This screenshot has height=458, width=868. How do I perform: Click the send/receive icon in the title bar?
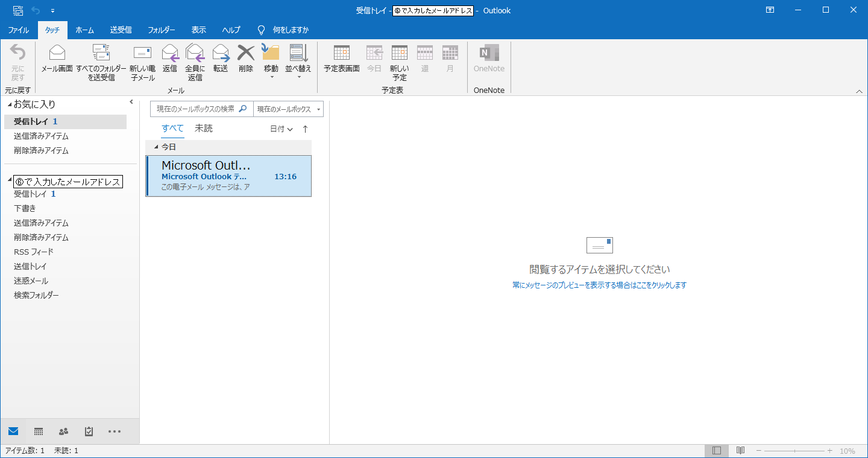[x=18, y=10]
